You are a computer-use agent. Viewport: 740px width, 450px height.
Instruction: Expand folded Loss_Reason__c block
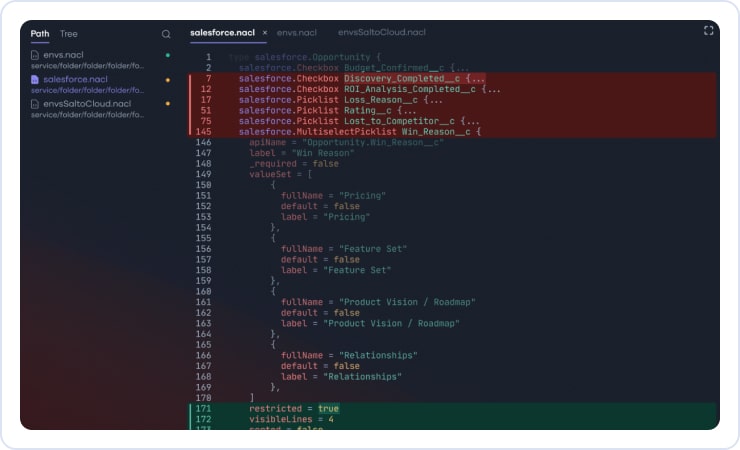coord(433,100)
